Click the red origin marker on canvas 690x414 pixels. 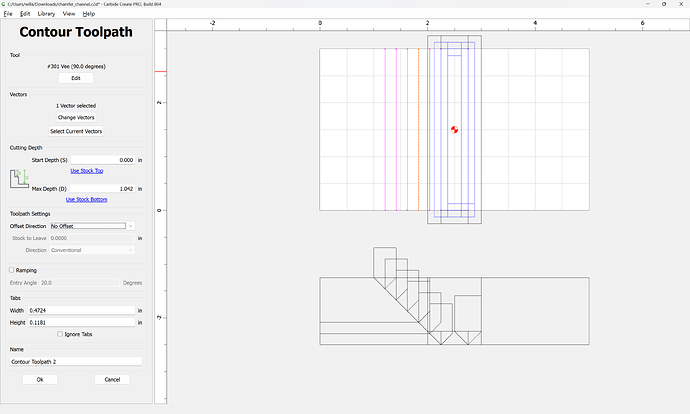(x=454, y=129)
